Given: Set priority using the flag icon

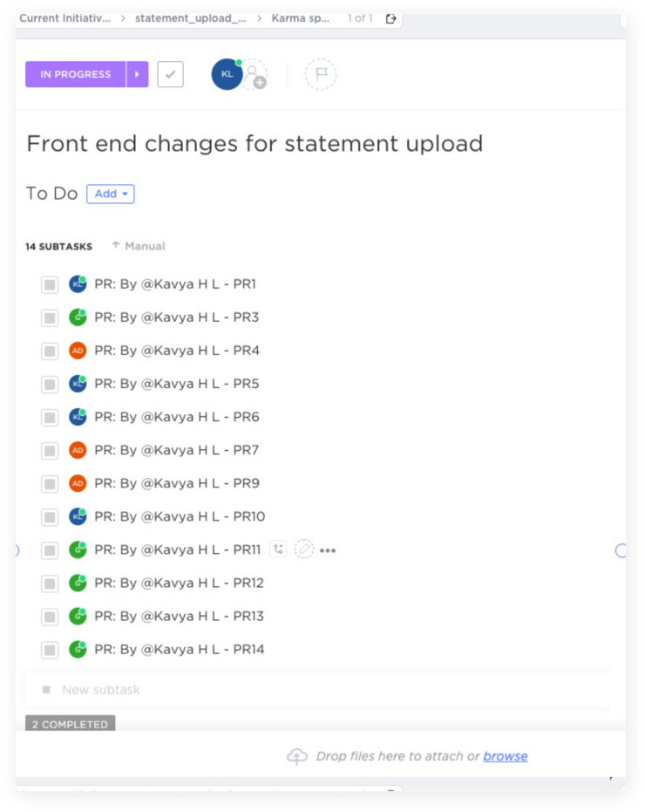Looking at the screenshot, I should point(321,75).
